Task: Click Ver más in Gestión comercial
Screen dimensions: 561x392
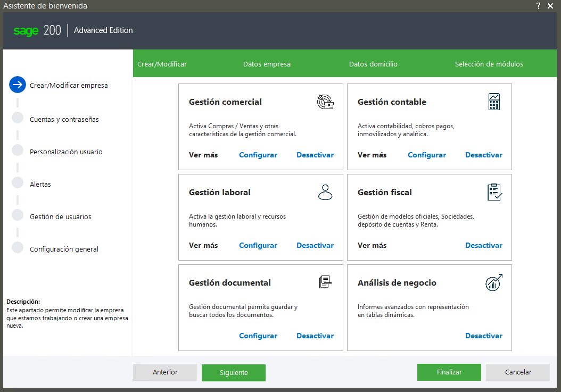Action: (x=203, y=155)
